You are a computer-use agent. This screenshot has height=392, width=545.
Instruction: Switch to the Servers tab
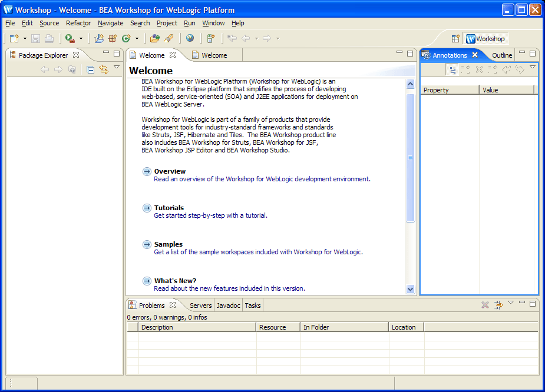pos(200,305)
